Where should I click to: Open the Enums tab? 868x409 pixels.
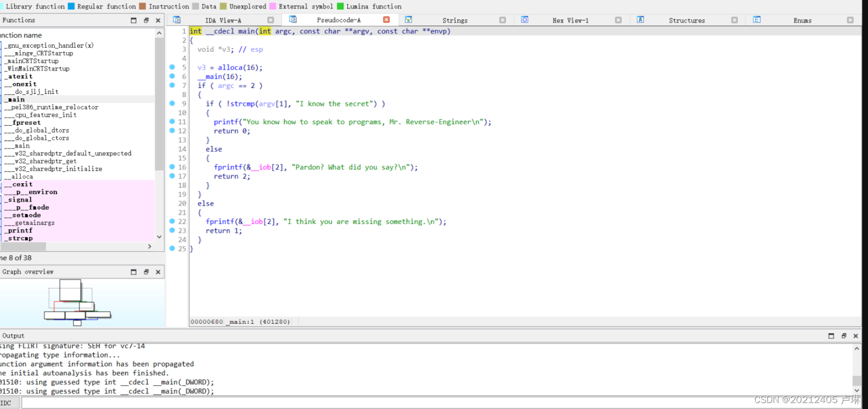point(802,20)
